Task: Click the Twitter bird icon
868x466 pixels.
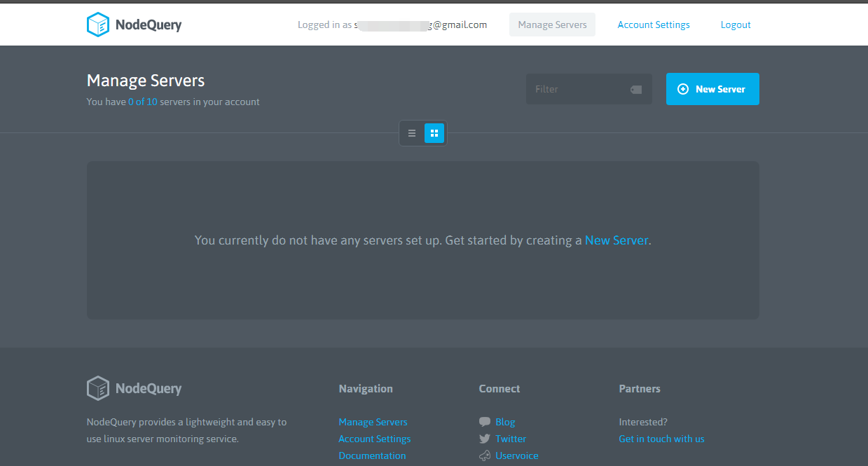Action: point(485,439)
